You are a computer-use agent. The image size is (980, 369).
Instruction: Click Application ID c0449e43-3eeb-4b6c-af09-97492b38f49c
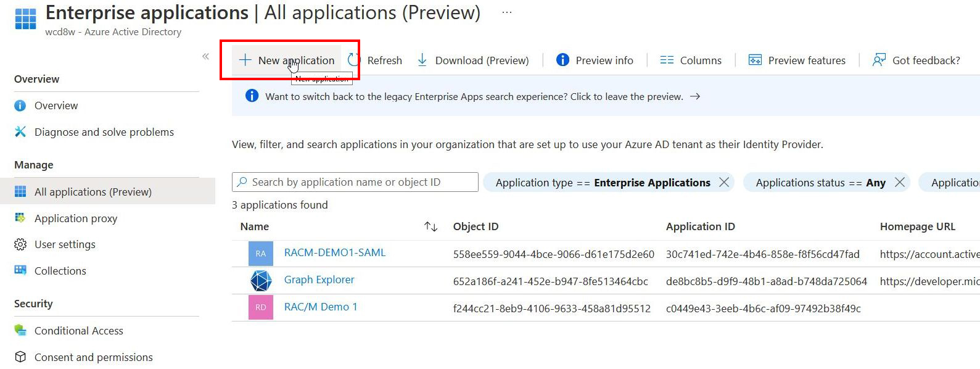(x=764, y=309)
